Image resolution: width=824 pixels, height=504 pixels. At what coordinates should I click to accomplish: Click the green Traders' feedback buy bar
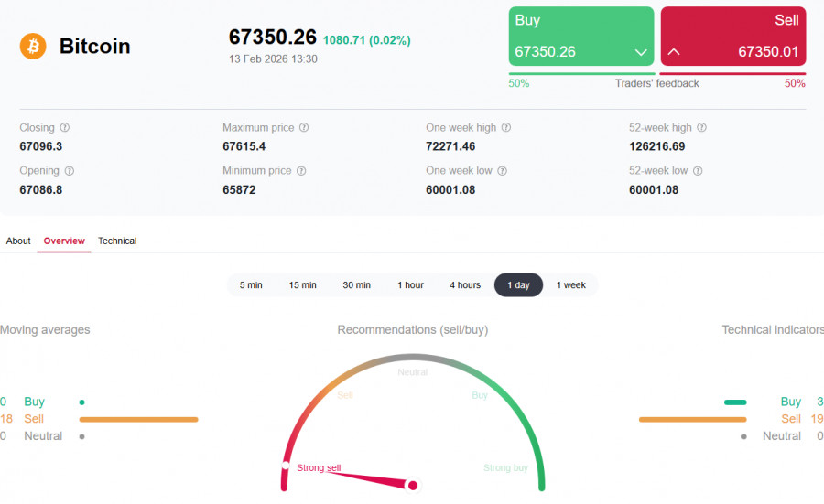581,74
